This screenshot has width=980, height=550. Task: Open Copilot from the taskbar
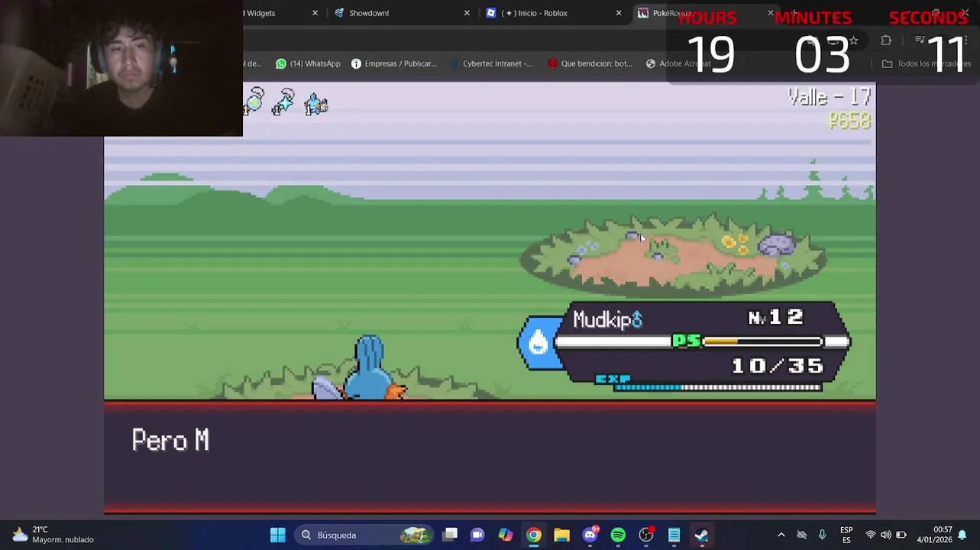point(506,535)
